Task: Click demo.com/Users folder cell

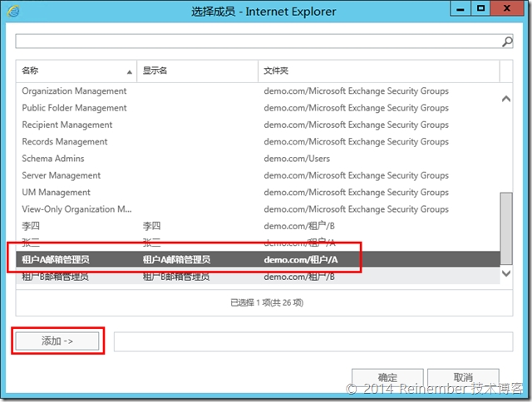Action: click(x=297, y=159)
